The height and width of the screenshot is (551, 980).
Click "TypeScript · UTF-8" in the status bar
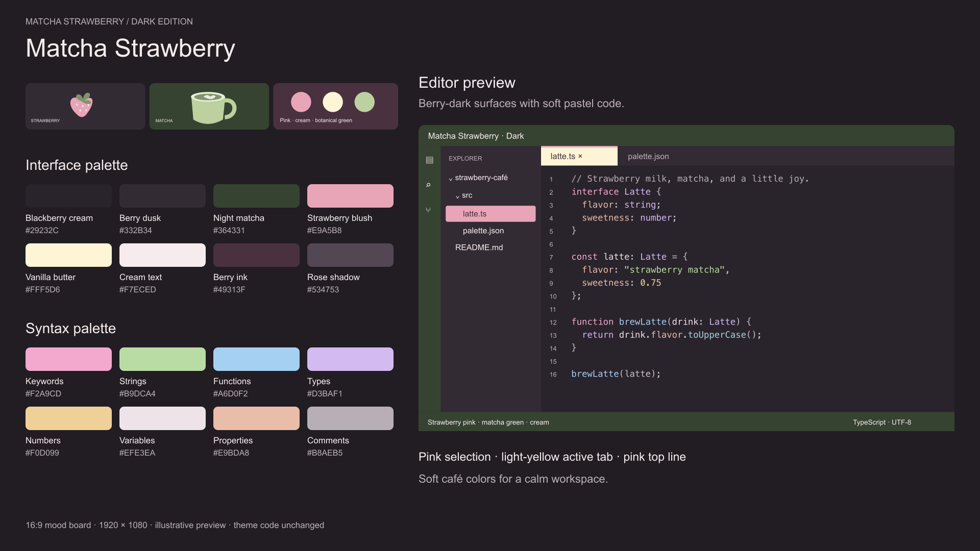[881, 422]
